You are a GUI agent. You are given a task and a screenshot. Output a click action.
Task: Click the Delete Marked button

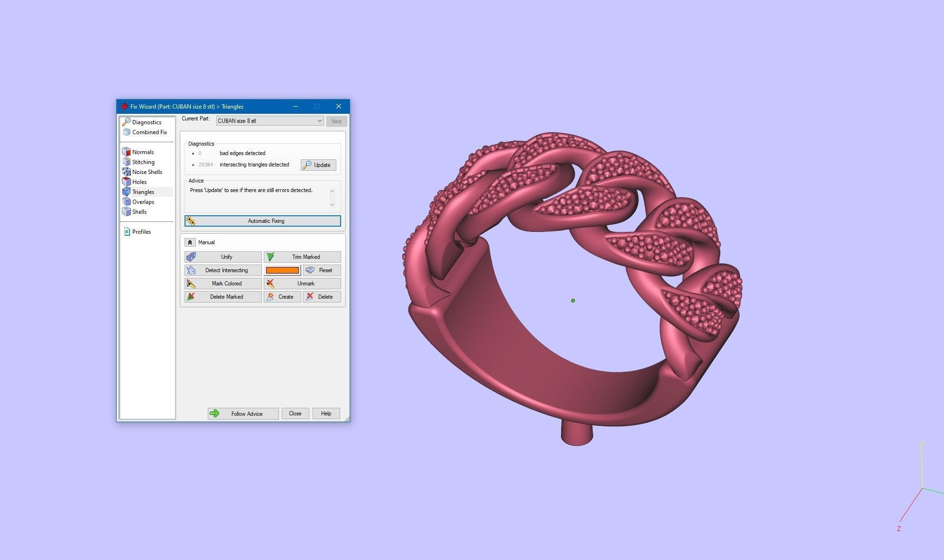223,297
